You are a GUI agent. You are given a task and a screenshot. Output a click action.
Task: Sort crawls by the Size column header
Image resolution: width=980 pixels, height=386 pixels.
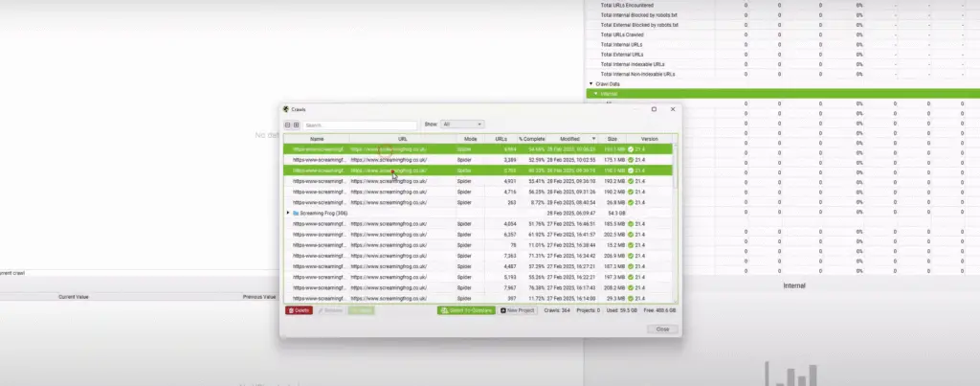(x=612, y=139)
